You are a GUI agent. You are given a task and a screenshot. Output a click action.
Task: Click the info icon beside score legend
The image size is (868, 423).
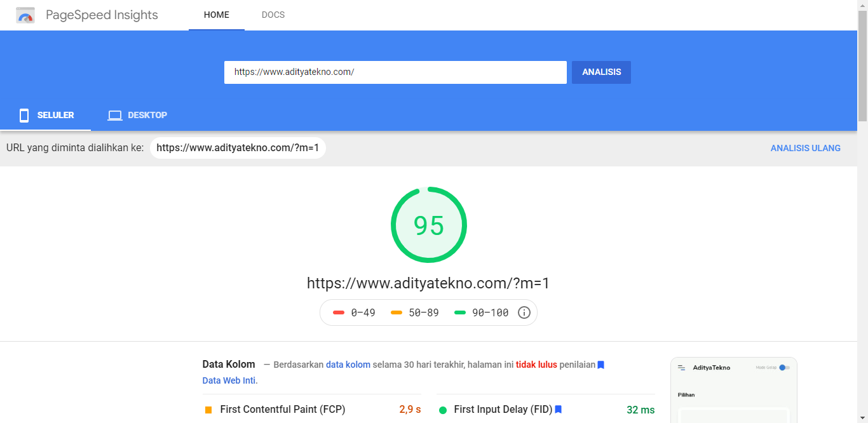pyautogui.click(x=524, y=312)
